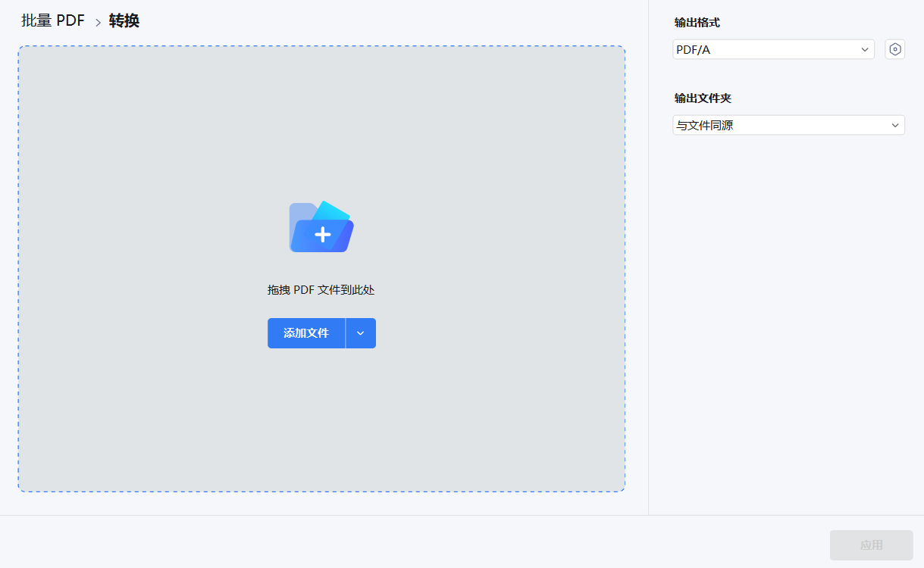Select the PDF/A output format combo box
Image resolution: width=924 pixels, height=568 pixels.
point(773,48)
